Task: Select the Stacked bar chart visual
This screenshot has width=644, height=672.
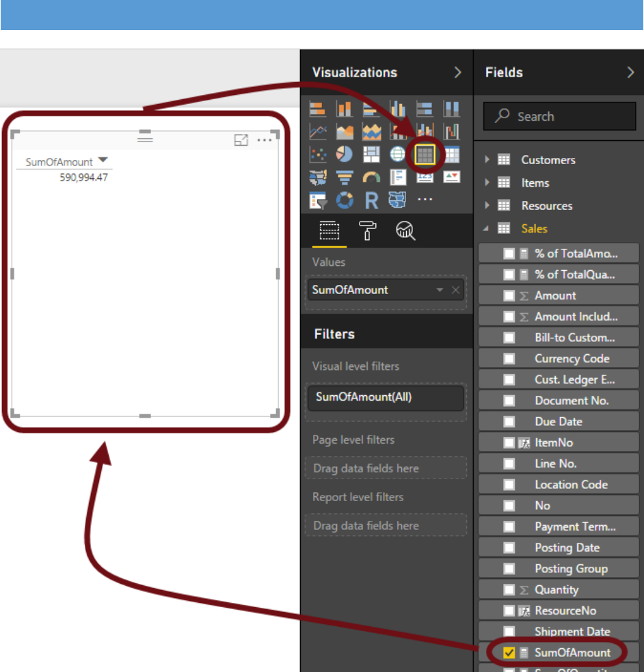Action: [x=317, y=109]
